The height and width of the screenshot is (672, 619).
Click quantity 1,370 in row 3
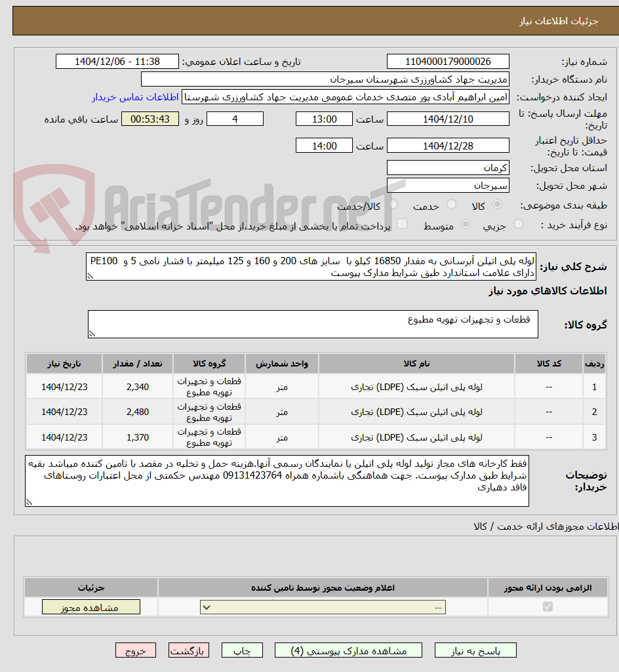138,437
